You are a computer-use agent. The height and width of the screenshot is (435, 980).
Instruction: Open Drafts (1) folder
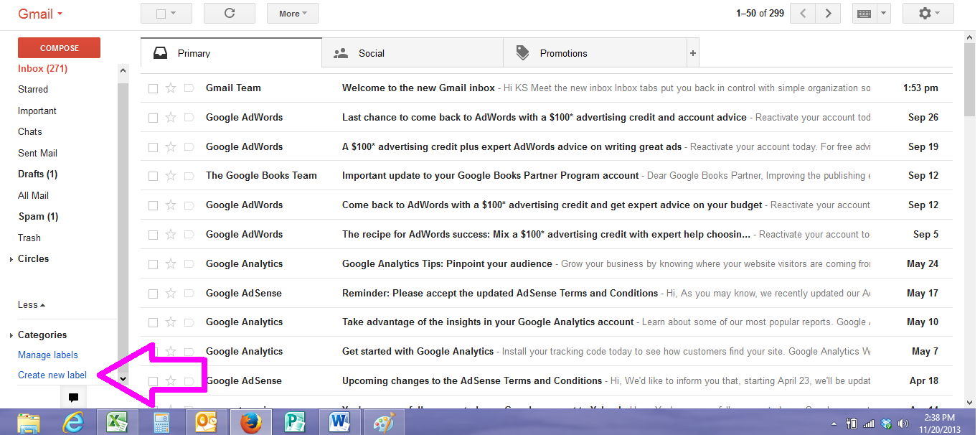pos(38,174)
